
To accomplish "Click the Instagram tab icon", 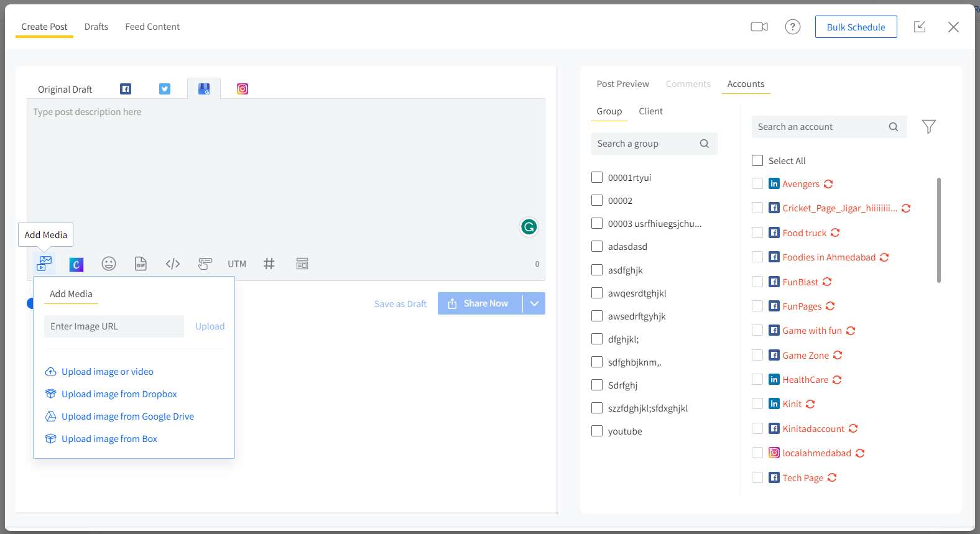I will click(x=243, y=89).
